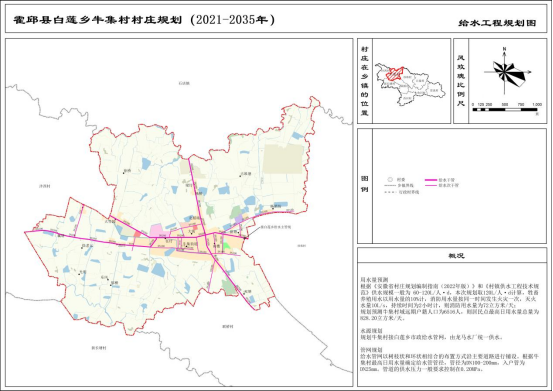Click the 概况 section header

[456, 256]
